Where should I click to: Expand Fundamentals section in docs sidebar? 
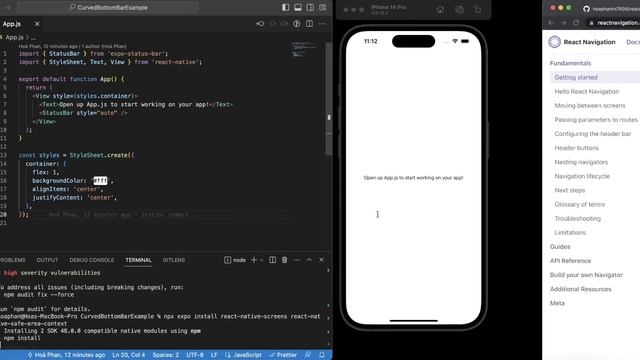coord(570,63)
